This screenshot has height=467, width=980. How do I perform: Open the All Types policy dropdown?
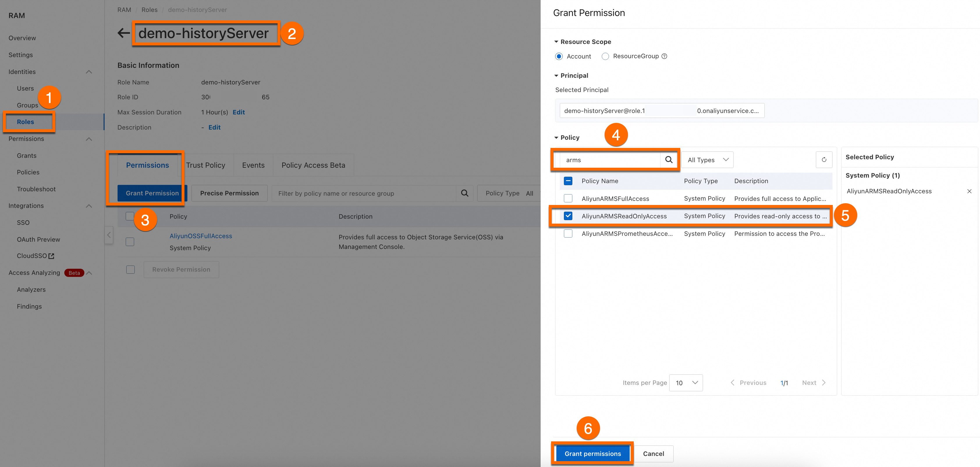[707, 160]
